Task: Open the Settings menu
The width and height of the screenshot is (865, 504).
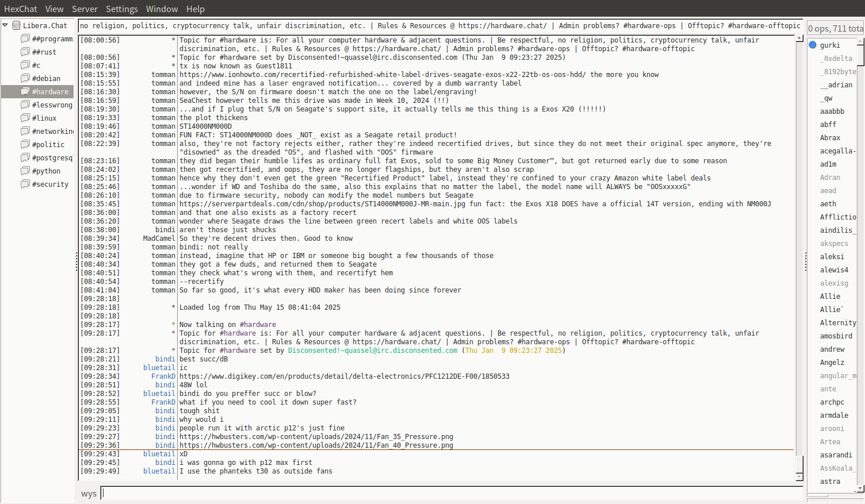Action: pyautogui.click(x=122, y=9)
